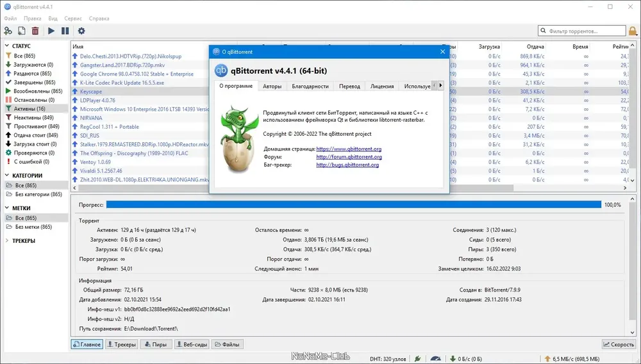The height and width of the screenshot is (364, 641).
Task: Collapse the КАТЕГОРИИ sidebar section
Action: [7, 175]
